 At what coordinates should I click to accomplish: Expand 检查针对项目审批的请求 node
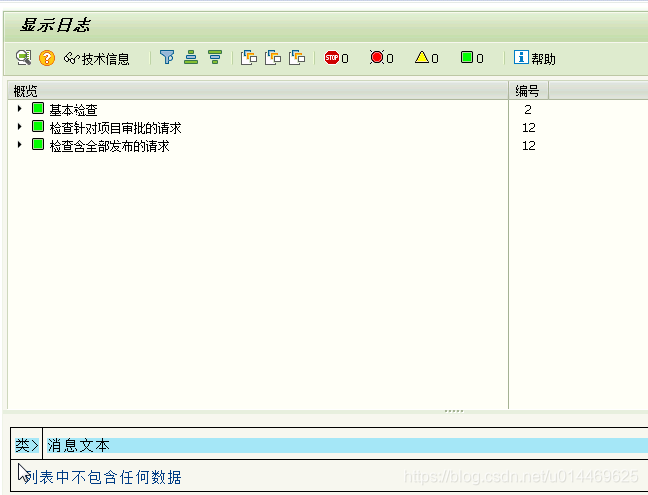19,126
